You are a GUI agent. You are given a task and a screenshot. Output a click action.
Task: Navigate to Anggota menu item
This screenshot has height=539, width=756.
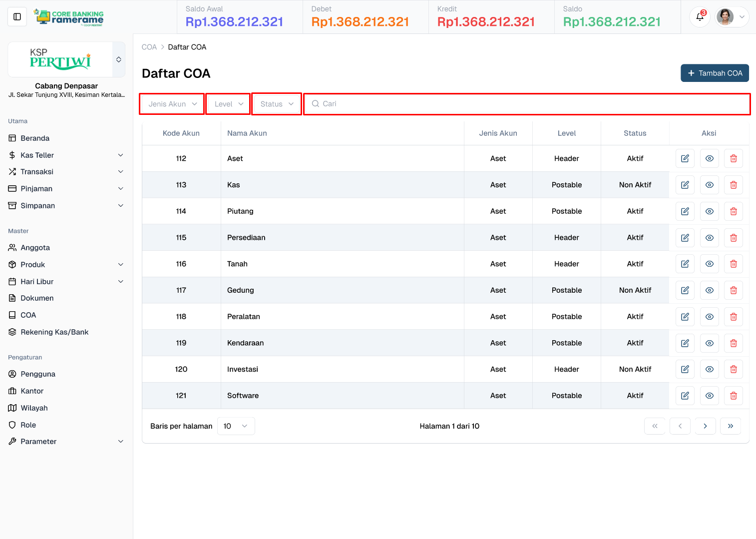click(35, 248)
